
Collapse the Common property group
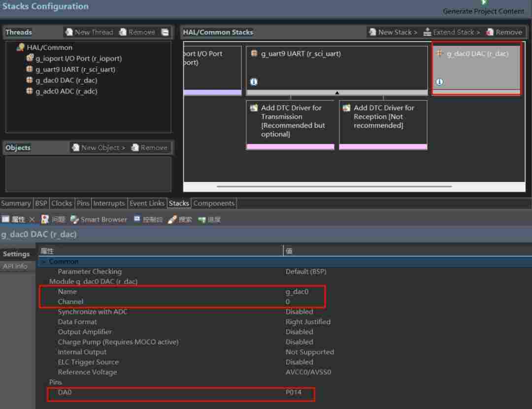(x=44, y=262)
